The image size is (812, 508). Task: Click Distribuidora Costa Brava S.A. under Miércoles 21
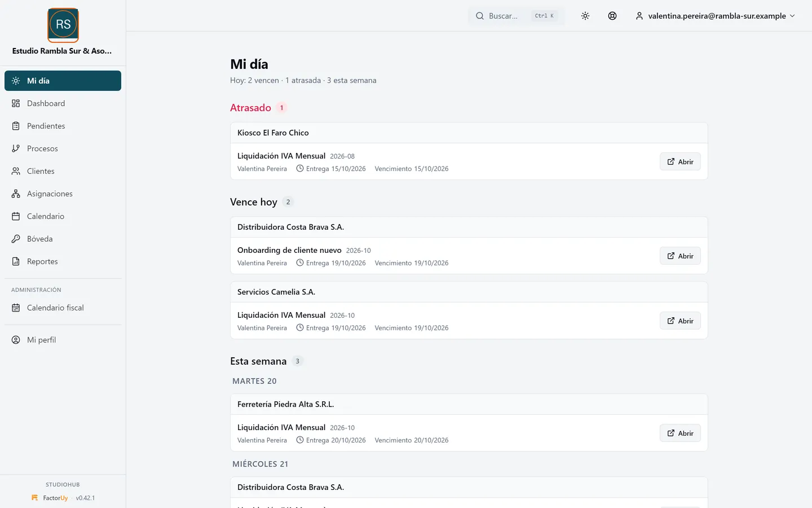[290, 487]
